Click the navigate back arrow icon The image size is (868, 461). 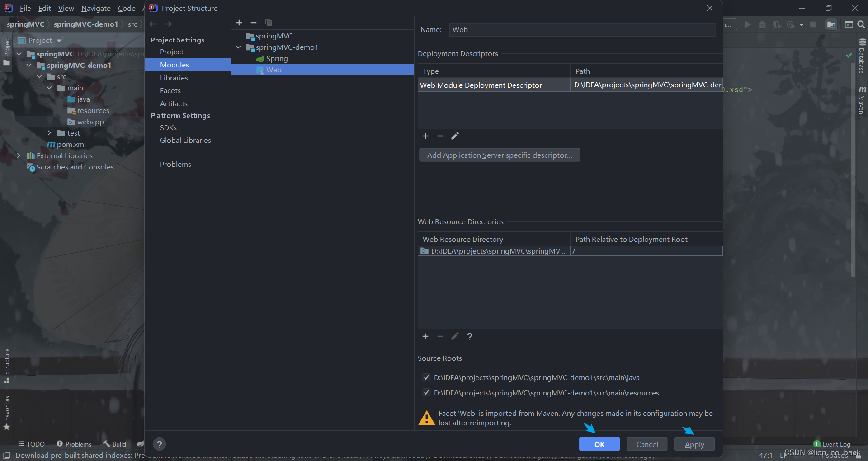click(x=153, y=24)
